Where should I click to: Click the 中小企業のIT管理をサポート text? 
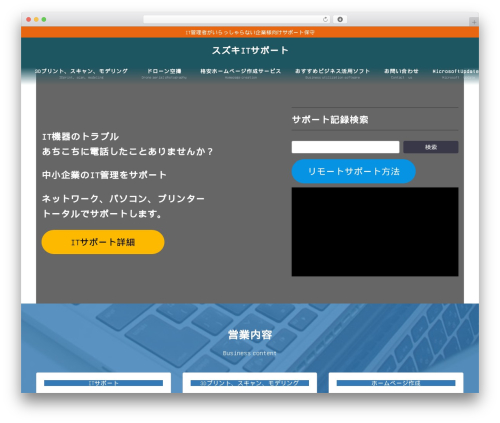(x=104, y=175)
